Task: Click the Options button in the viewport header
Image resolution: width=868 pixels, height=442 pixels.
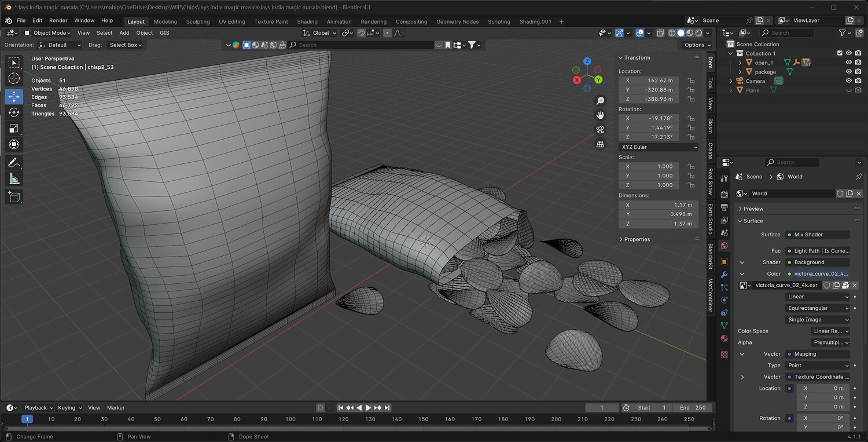Action: 697,45
